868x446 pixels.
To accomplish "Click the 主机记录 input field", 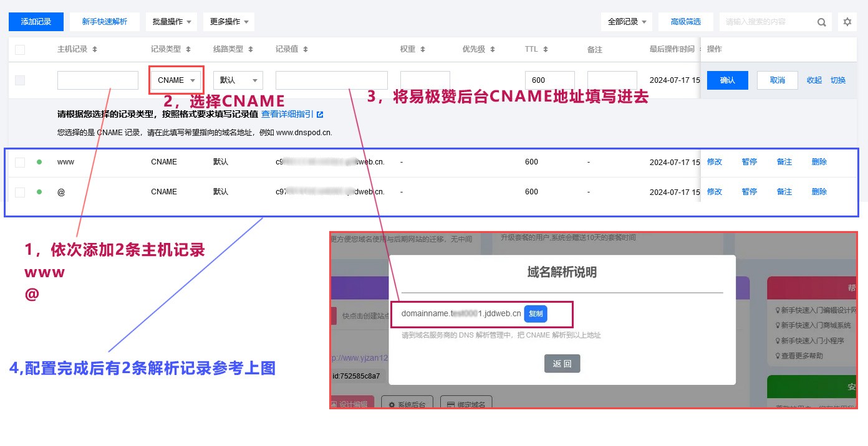I will coord(97,80).
